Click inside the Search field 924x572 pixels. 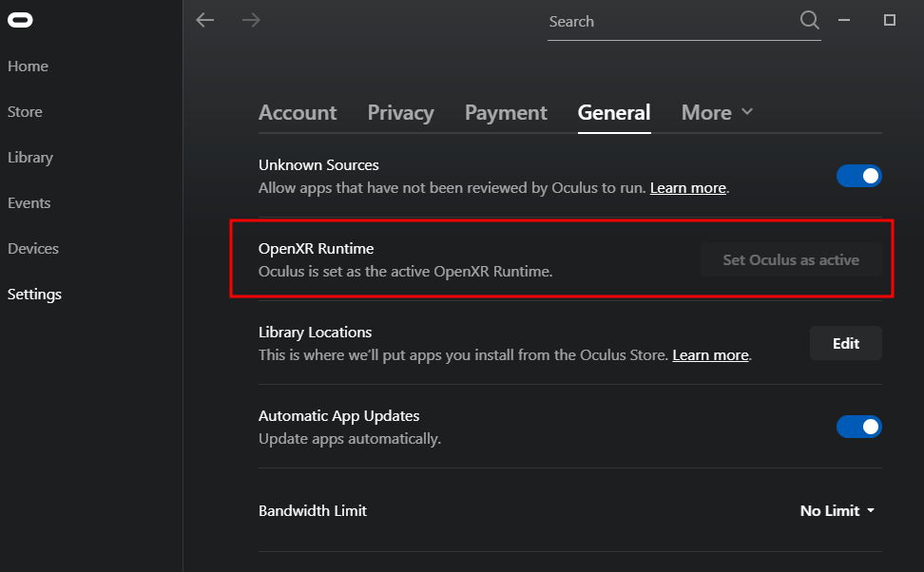click(665, 21)
